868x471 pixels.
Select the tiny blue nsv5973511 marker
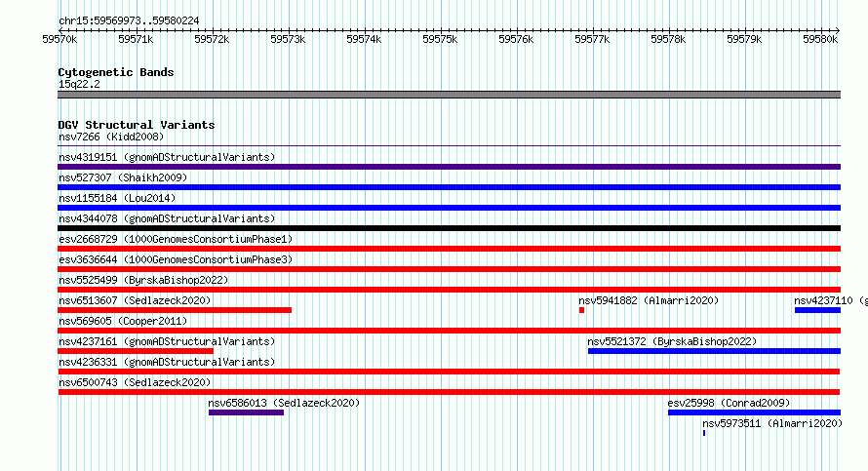coord(703,433)
